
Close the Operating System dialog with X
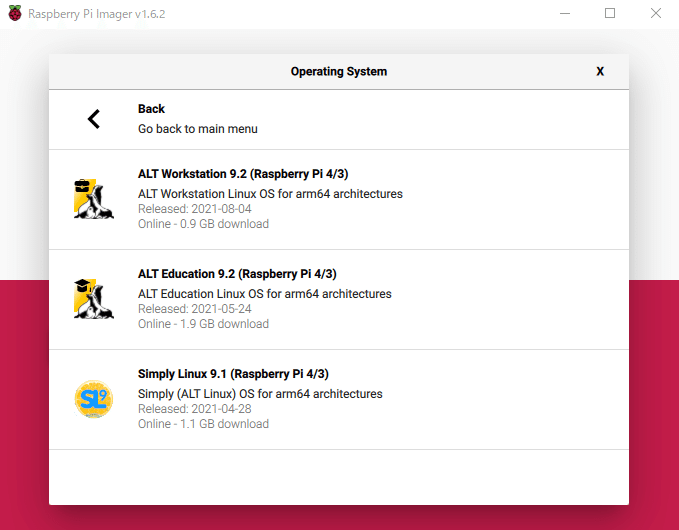click(600, 71)
